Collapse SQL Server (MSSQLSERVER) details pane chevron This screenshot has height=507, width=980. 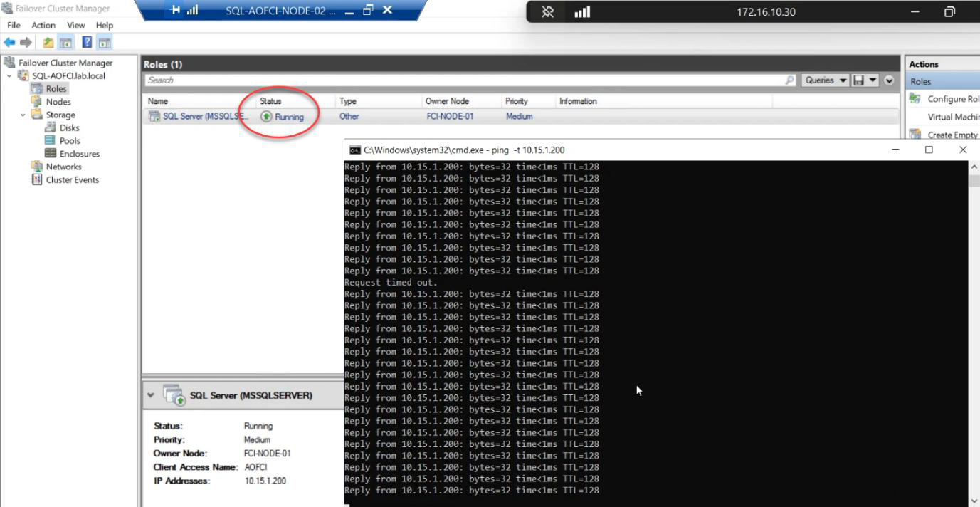(150, 394)
